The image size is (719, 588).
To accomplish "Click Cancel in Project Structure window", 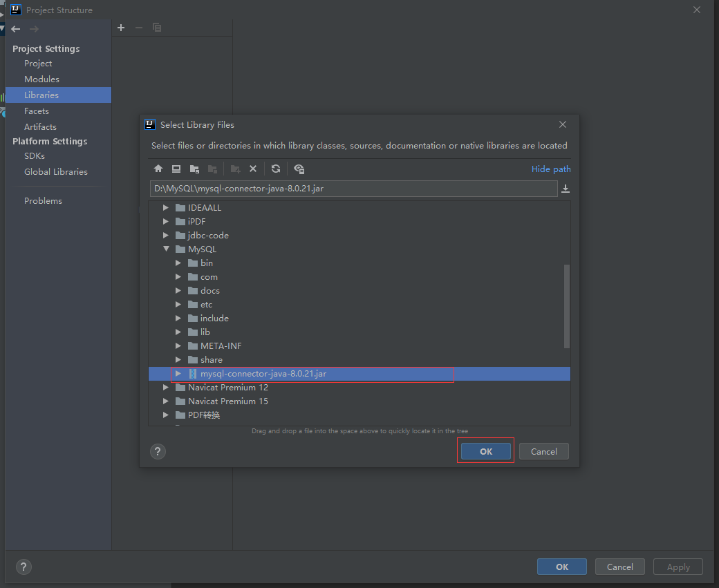I will tap(620, 567).
